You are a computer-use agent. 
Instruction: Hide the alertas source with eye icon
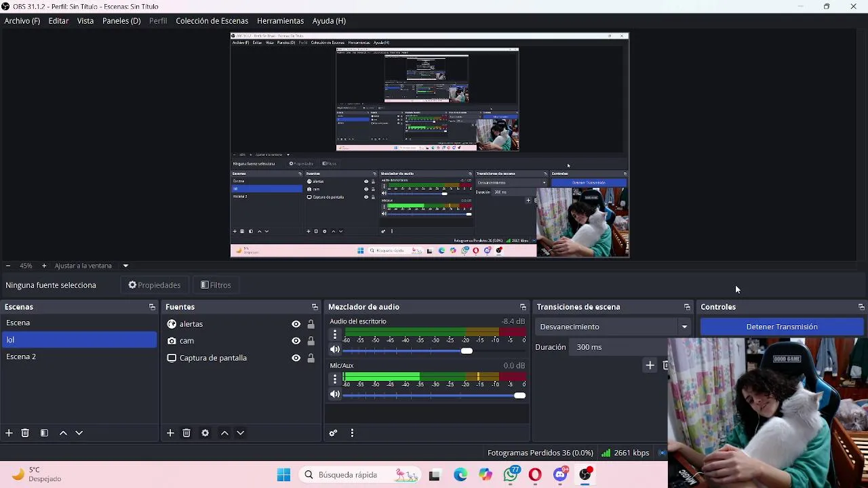[x=296, y=324]
